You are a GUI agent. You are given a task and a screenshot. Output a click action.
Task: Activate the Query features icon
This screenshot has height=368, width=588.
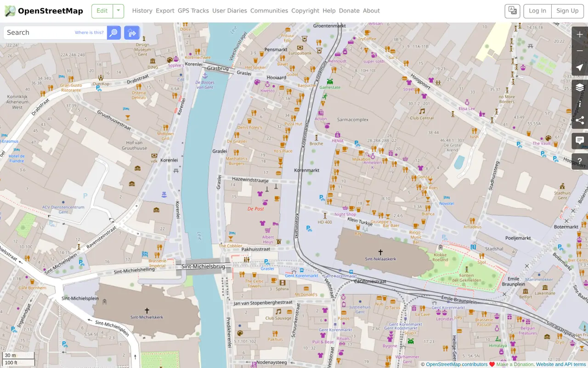point(580,161)
